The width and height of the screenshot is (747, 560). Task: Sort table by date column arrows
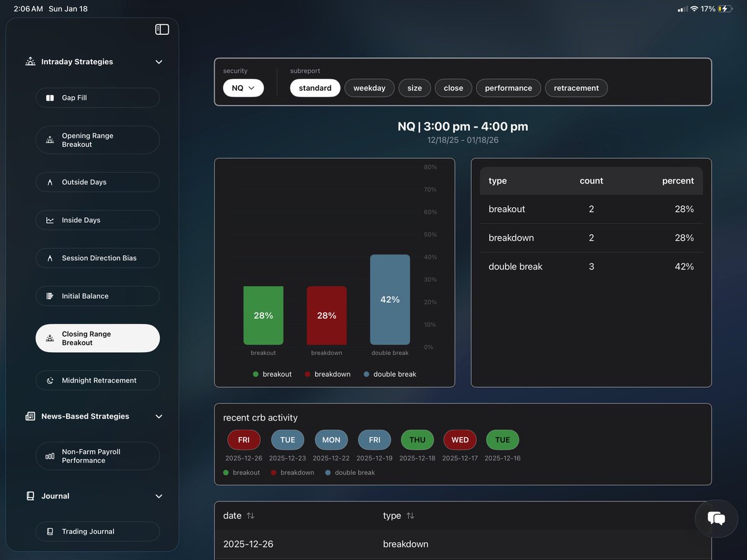coord(250,516)
